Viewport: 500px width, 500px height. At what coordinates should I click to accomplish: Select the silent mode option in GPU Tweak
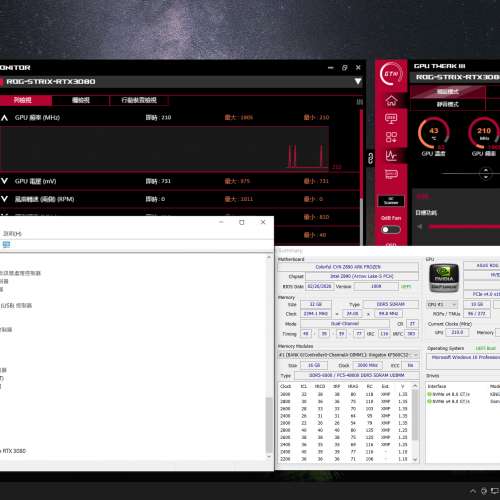point(448,104)
